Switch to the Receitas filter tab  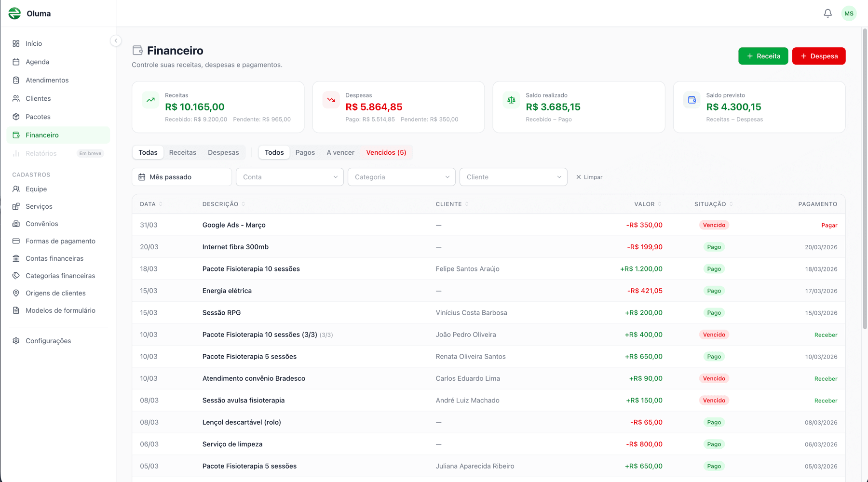182,152
